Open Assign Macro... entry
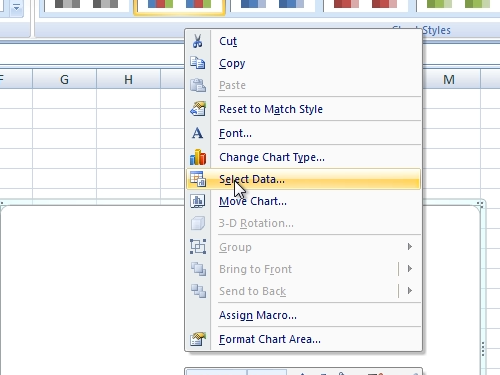Screen dimensions: 500x375 click(303, 315)
